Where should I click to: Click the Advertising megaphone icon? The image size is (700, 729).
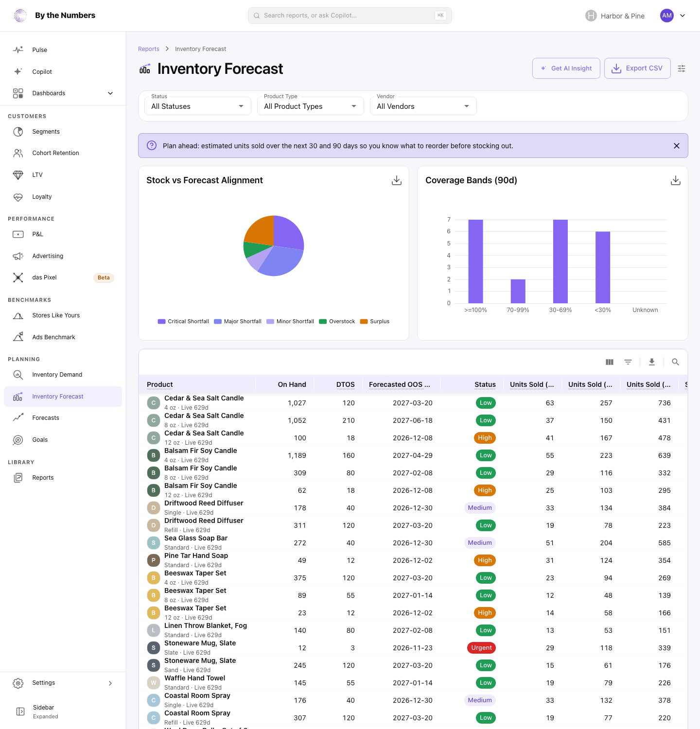point(18,256)
